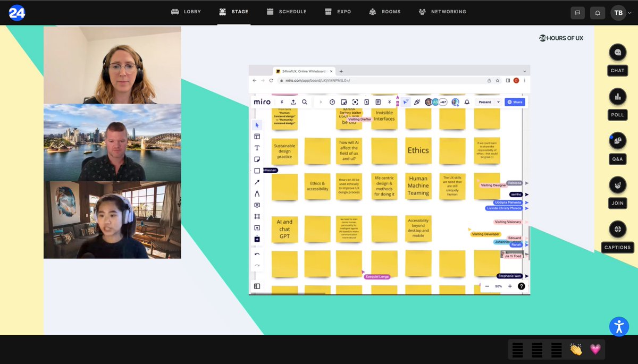Screen dimensions: 638x364
Task: Open notifications bell in top bar
Action: [598, 13]
